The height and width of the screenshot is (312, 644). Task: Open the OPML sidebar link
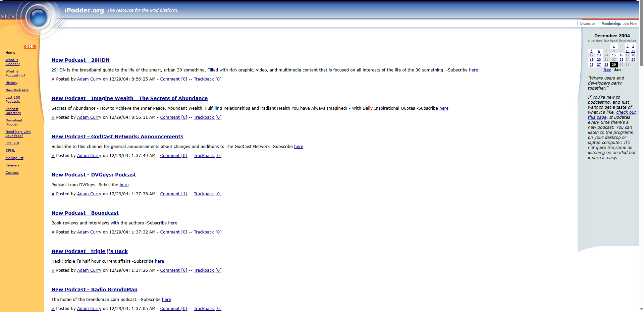10,151
